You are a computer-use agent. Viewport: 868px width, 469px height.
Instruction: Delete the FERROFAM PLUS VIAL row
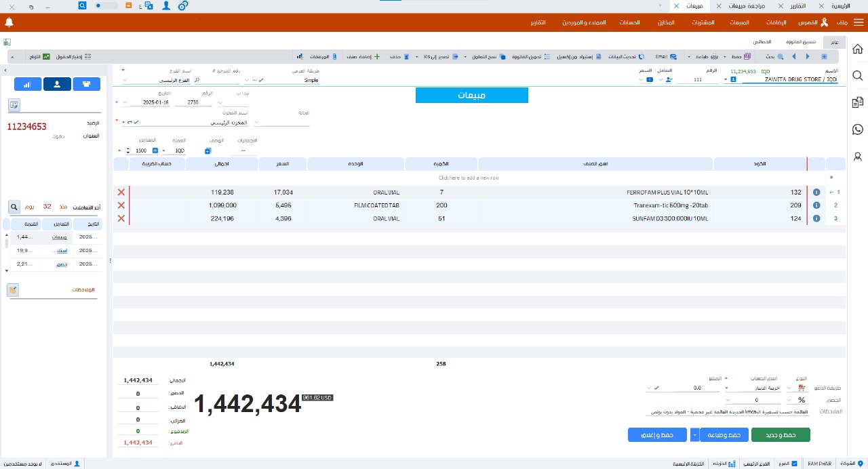pyautogui.click(x=121, y=192)
